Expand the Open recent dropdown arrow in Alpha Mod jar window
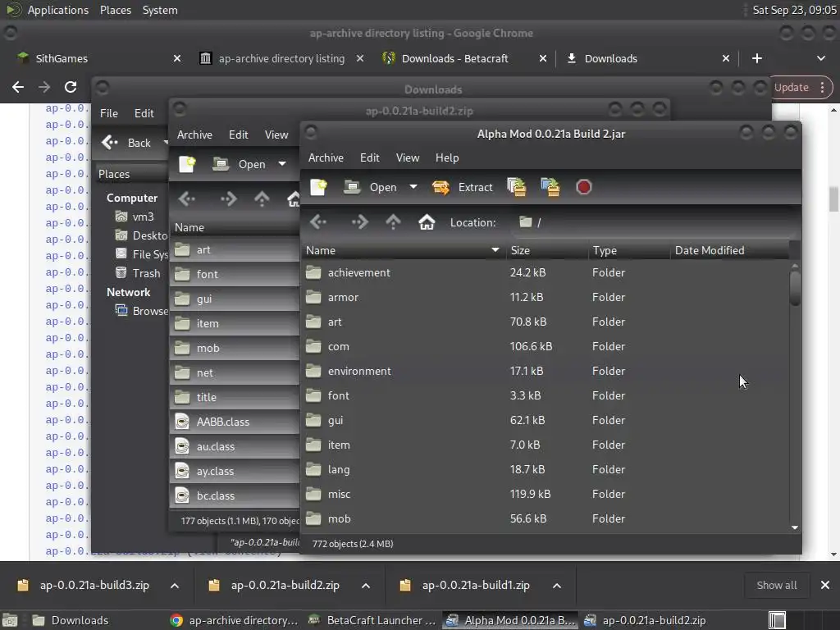The width and height of the screenshot is (840, 630). (x=413, y=187)
